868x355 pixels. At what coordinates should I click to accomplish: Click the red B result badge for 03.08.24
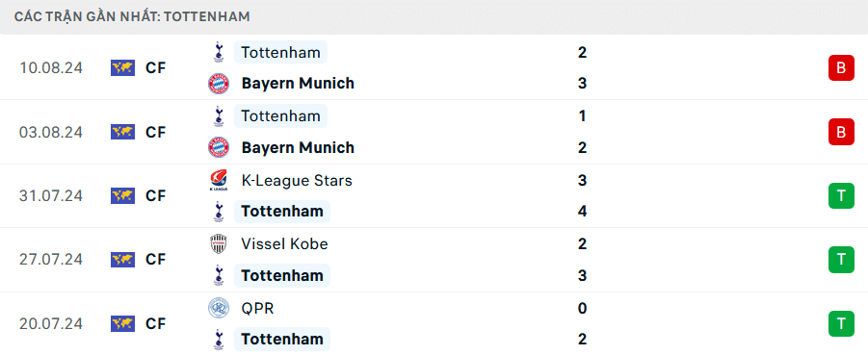coord(841,132)
